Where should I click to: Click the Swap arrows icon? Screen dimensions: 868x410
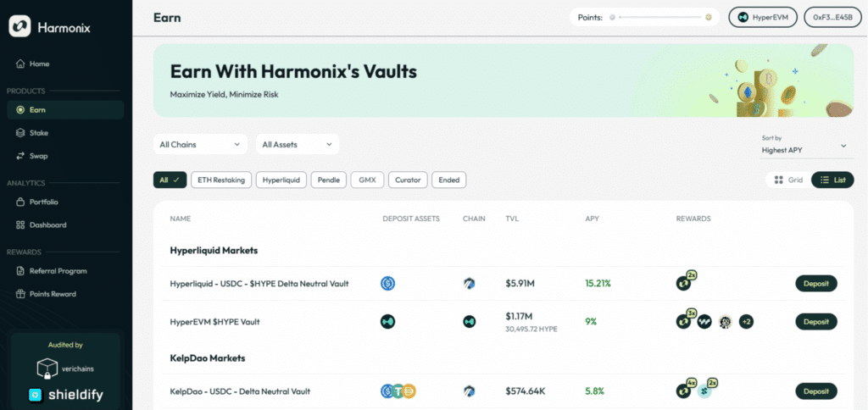pyautogui.click(x=20, y=156)
